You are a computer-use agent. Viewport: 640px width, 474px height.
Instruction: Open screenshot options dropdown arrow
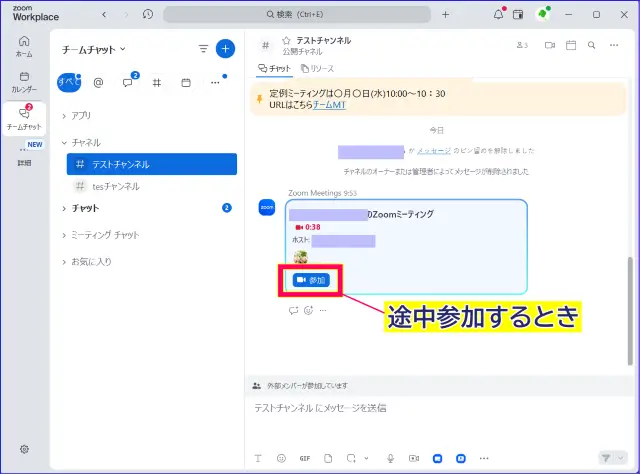(366, 458)
